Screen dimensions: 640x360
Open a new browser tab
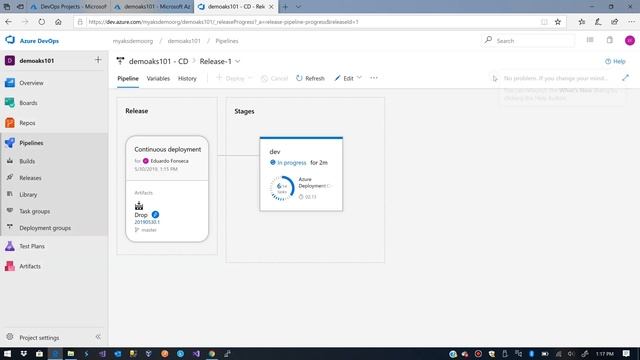click(x=285, y=7)
